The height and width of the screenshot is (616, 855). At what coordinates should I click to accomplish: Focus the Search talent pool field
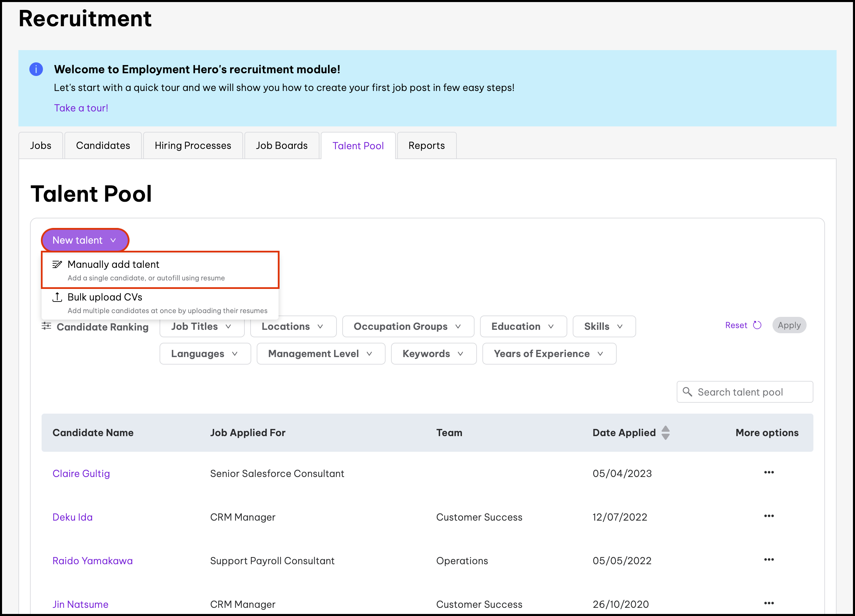[x=750, y=392]
